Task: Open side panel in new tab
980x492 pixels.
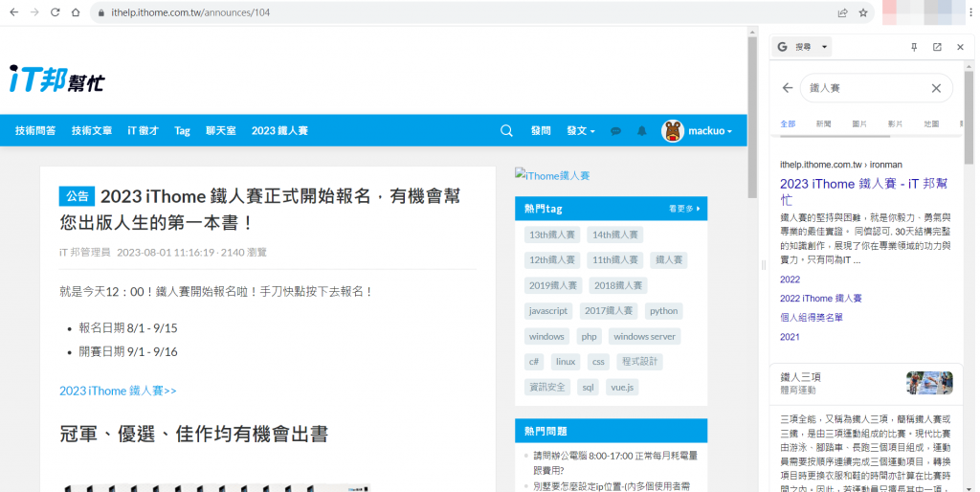Action: coord(937,47)
